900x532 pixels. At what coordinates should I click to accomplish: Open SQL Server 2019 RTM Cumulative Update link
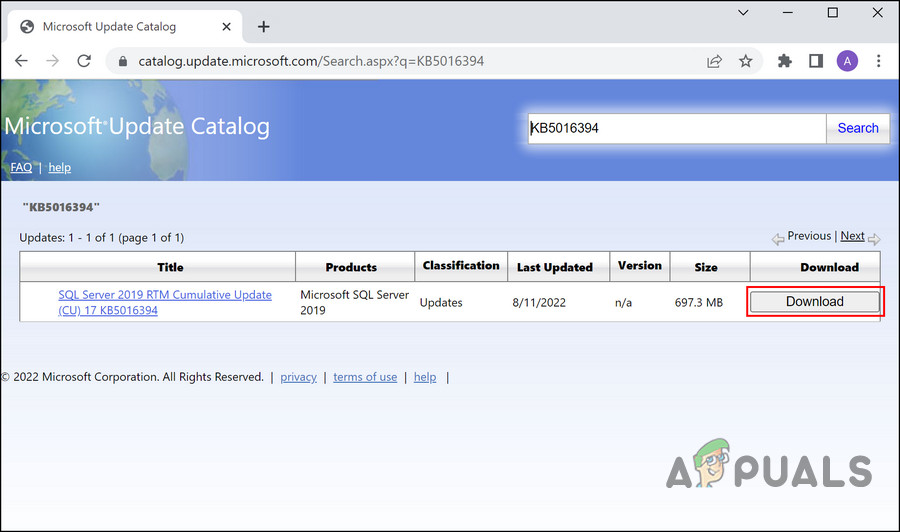click(x=165, y=302)
